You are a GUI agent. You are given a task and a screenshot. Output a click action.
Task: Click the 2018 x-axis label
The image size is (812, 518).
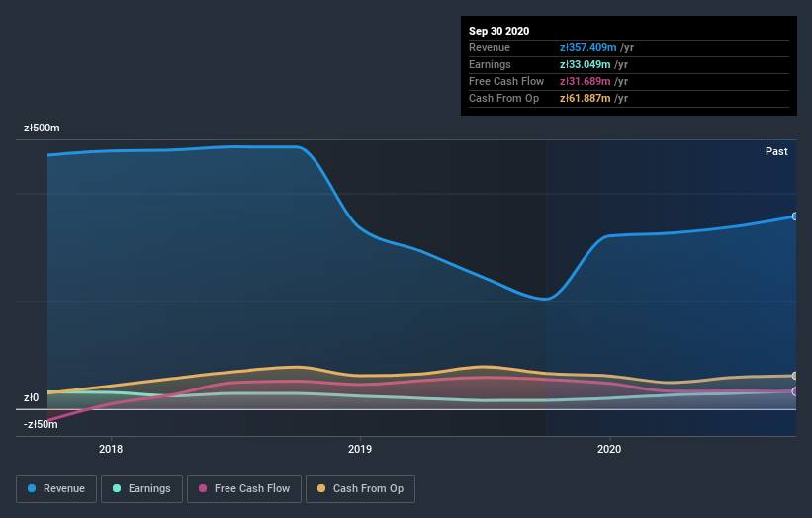(111, 449)
